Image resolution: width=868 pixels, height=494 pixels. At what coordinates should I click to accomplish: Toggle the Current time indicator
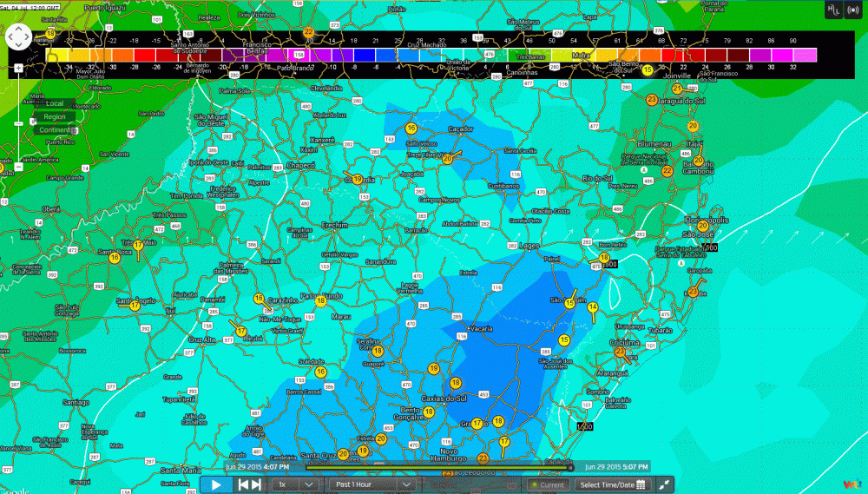click(547, 484)
